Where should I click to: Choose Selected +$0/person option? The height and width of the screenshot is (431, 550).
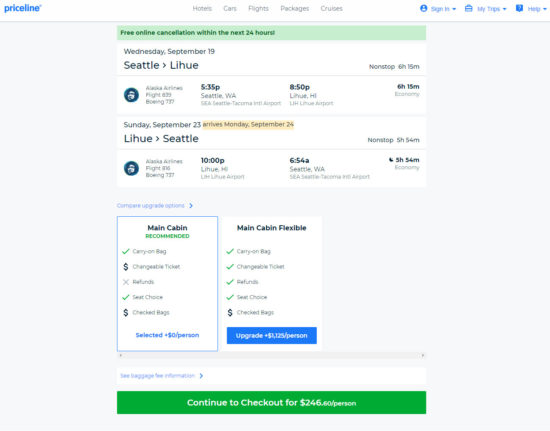[167, 335]
